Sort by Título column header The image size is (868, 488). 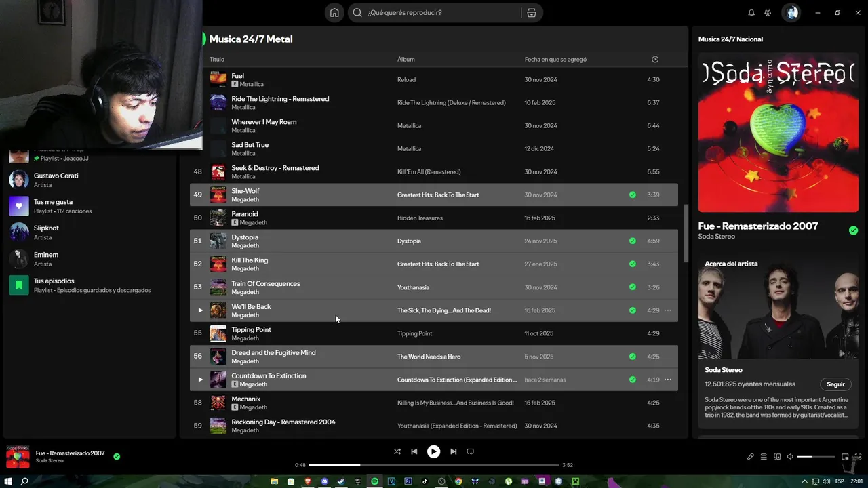coord(217,60)
